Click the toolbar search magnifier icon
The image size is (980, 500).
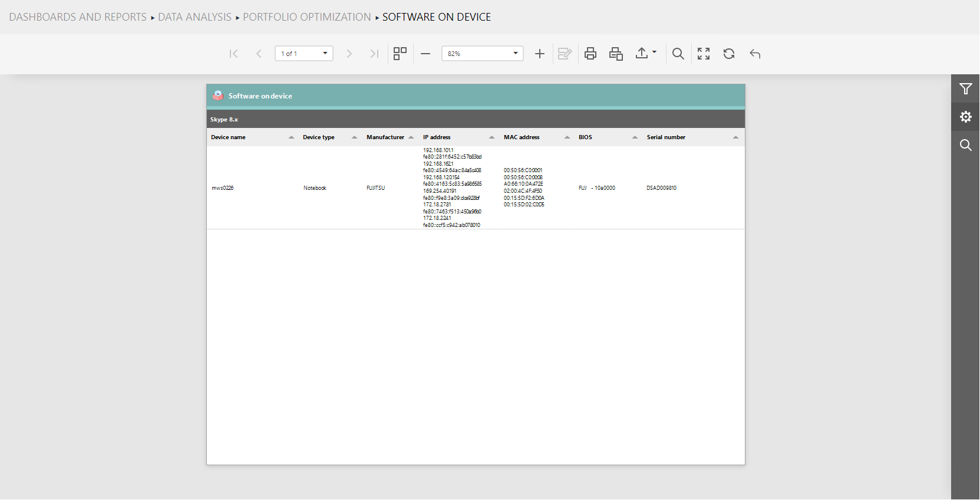pyautogui.click(x=678, y=54)
